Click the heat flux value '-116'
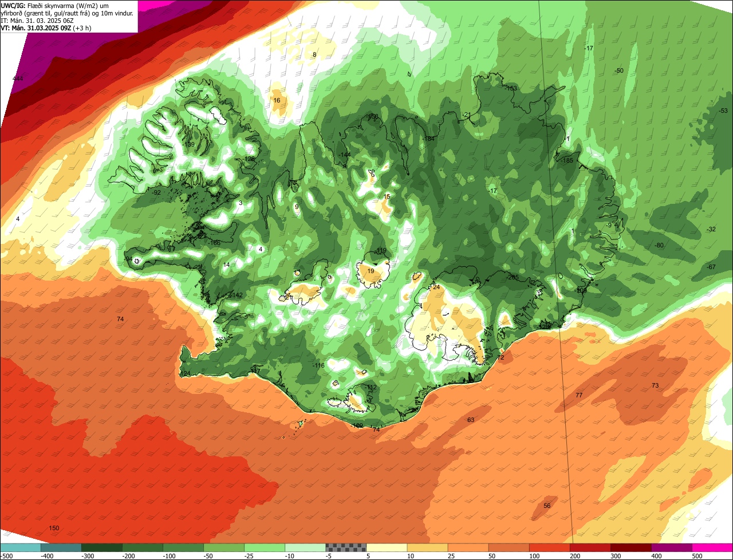Viewport: 733px width, 560px height. click(318, 365)
